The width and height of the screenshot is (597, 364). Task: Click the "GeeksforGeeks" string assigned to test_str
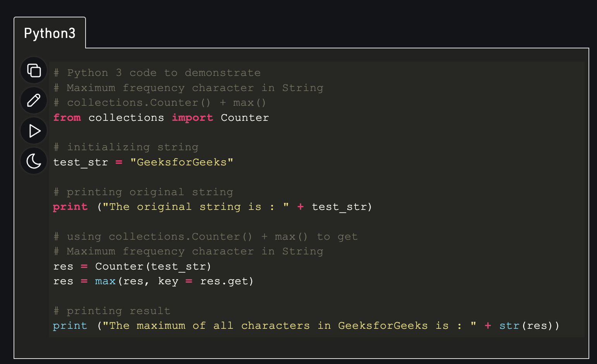point(182,162)
